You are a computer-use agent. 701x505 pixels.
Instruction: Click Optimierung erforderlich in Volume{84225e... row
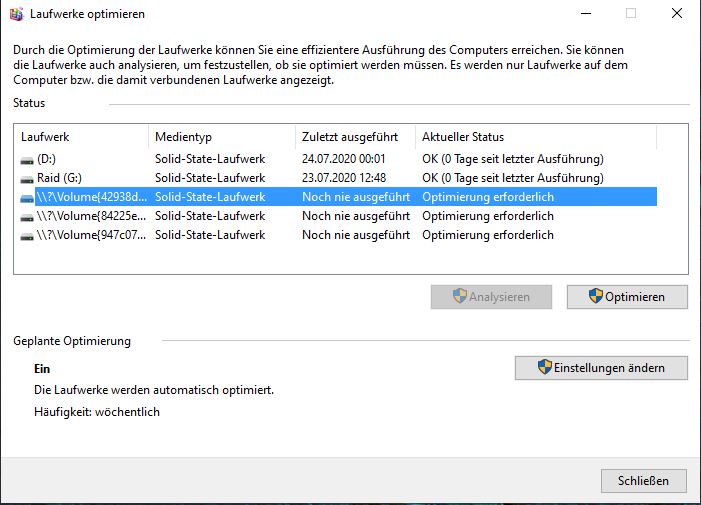click(x=488, y=216)
